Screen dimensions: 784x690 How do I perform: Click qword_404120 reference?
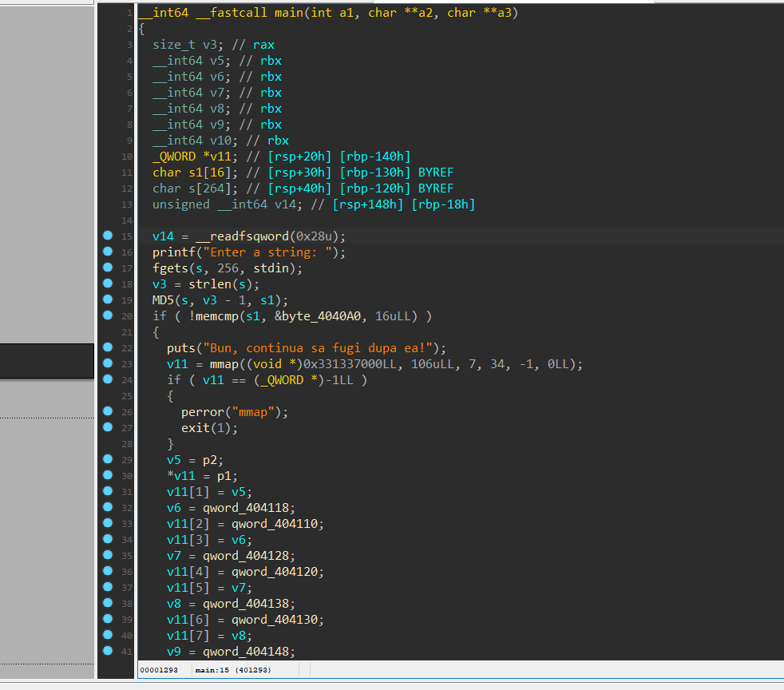[275, 572]
